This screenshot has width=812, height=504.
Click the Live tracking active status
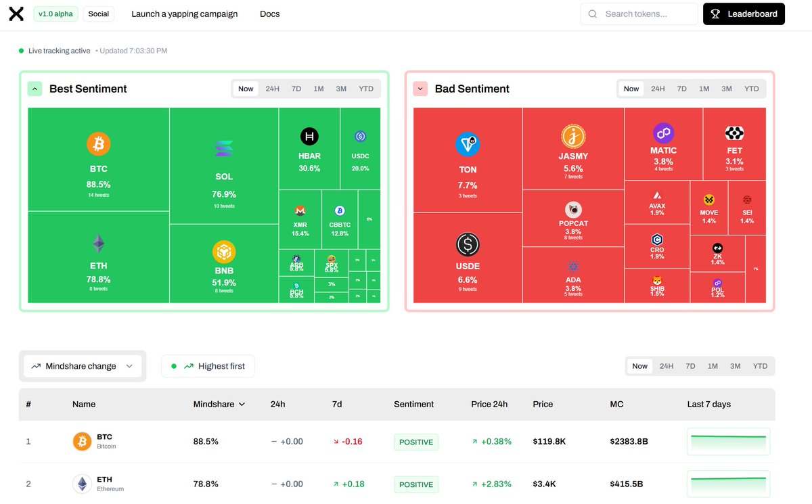[54, 51]
